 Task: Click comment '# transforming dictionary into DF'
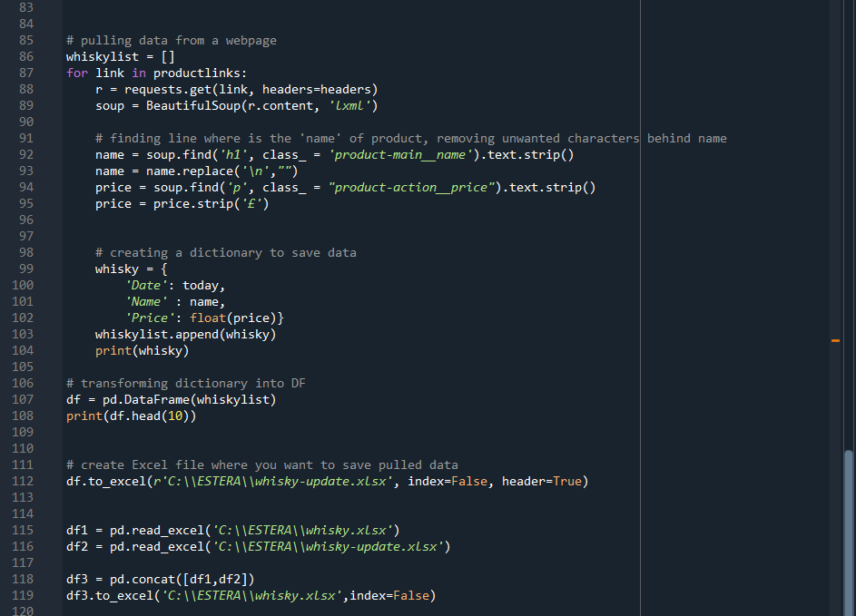[x=185, y=383]
